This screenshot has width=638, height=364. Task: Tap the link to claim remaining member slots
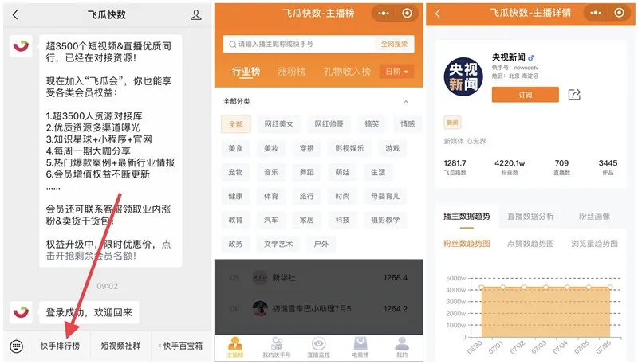[108, 250]
